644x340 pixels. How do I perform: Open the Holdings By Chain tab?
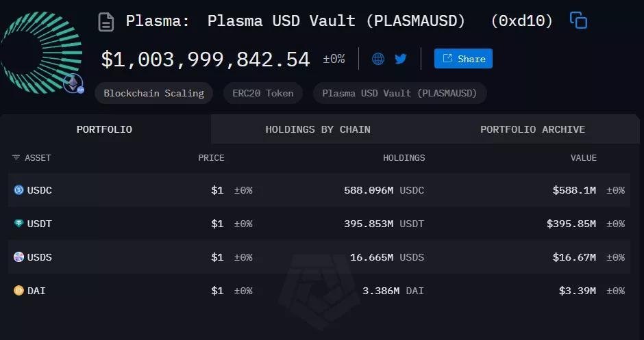[x=318, y=129]
